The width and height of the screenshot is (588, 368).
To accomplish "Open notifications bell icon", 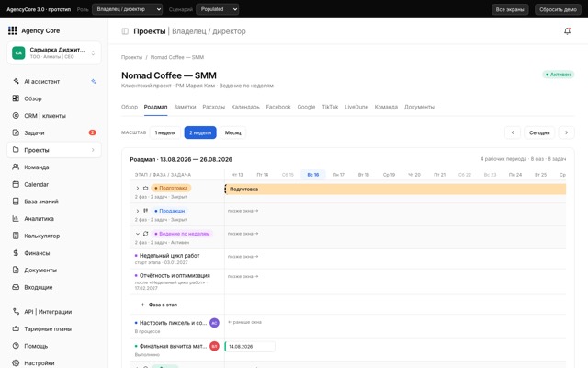I will 568,31.
